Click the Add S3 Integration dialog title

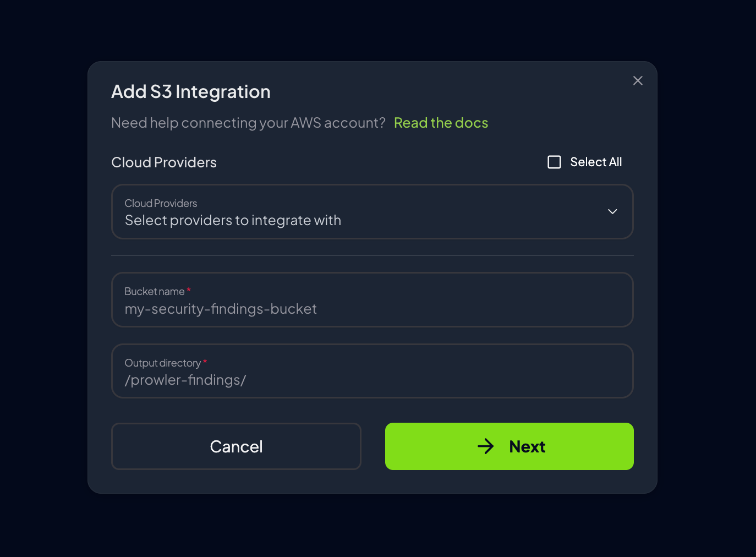191,91
